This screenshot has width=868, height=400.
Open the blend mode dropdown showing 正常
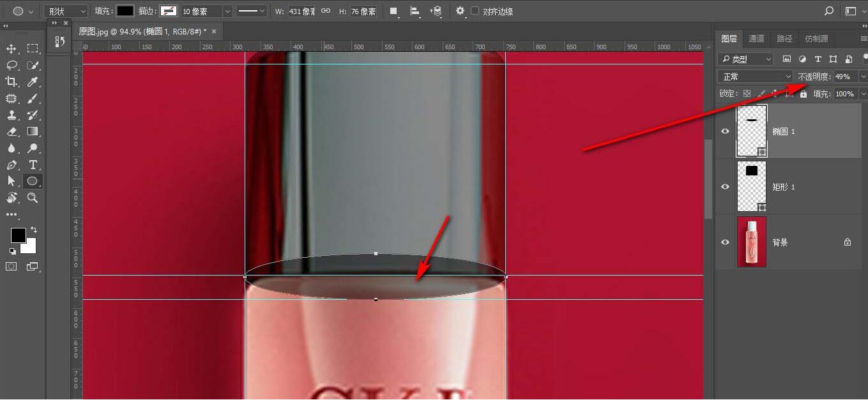[x=754, y=76]
